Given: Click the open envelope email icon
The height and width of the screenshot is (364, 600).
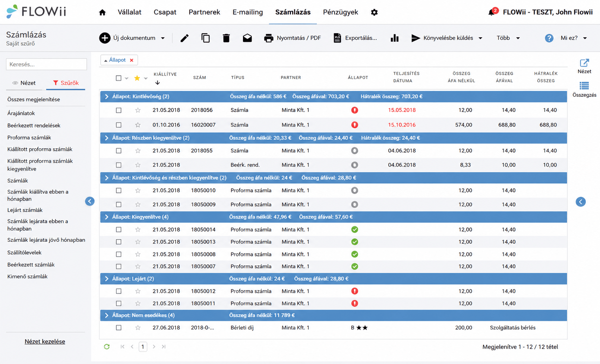Looking at the screenshot, I should [247, 38].
